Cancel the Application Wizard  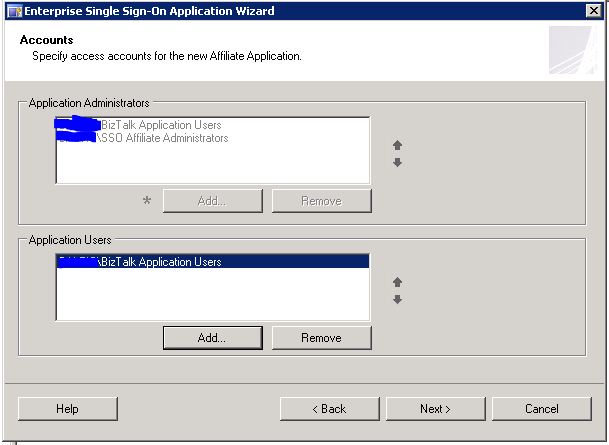(542, 409)
